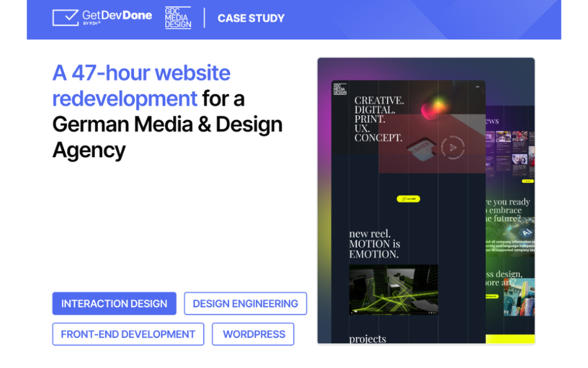Click the GDC logo in the mockup's top-left corner
Image resolution: width=588 pixels, height=368 pixels.
coord(340,89)
